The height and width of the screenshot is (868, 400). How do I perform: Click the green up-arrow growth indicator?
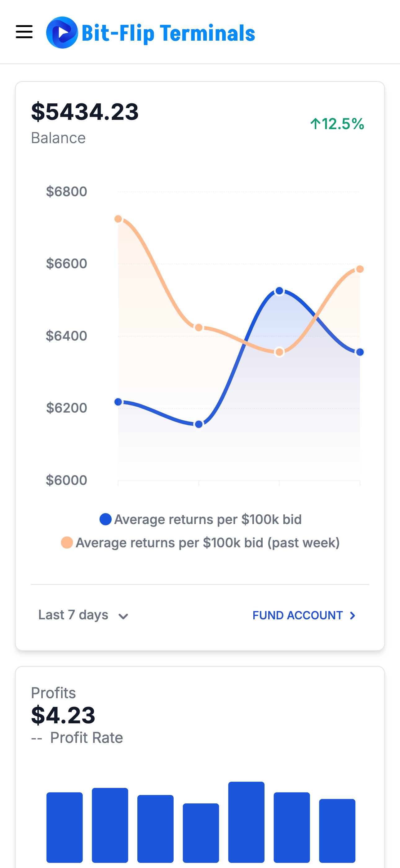pos(315,124)
